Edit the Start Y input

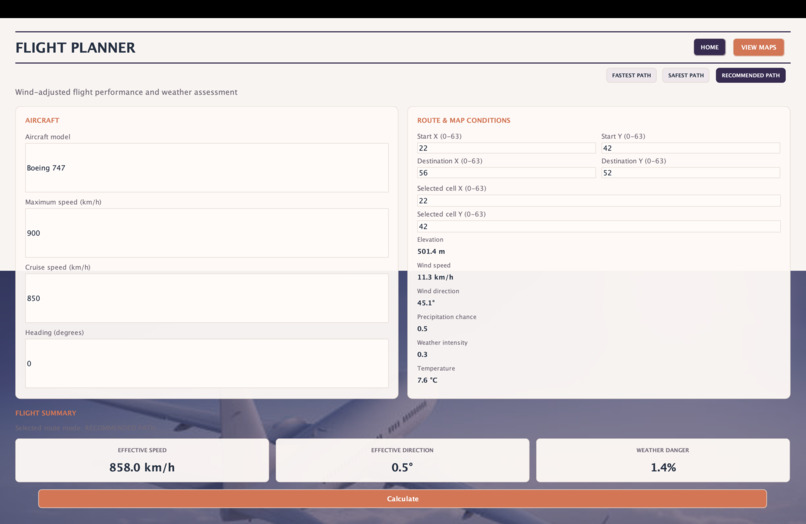690,148
